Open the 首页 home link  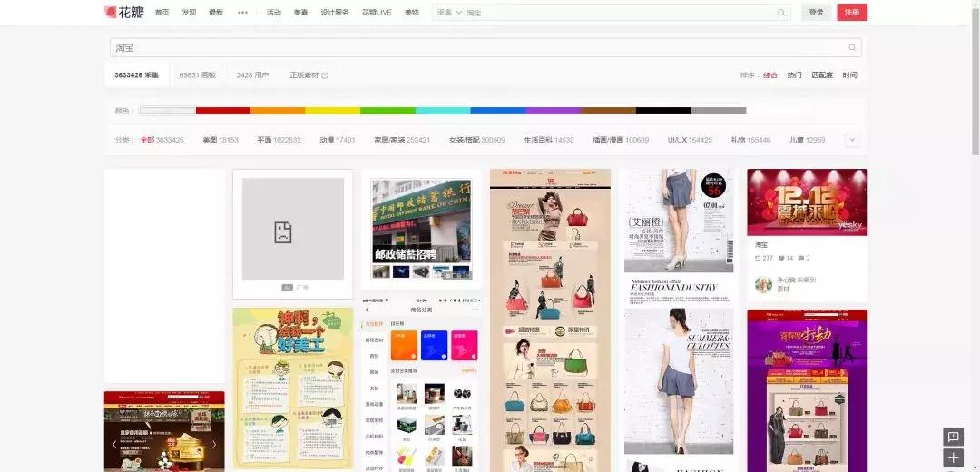tap(162, 13)
